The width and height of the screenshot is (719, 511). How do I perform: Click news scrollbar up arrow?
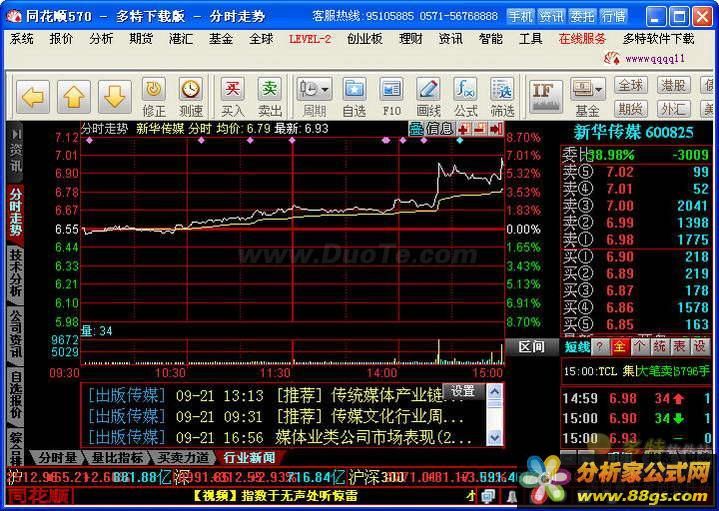click(494, 392)
